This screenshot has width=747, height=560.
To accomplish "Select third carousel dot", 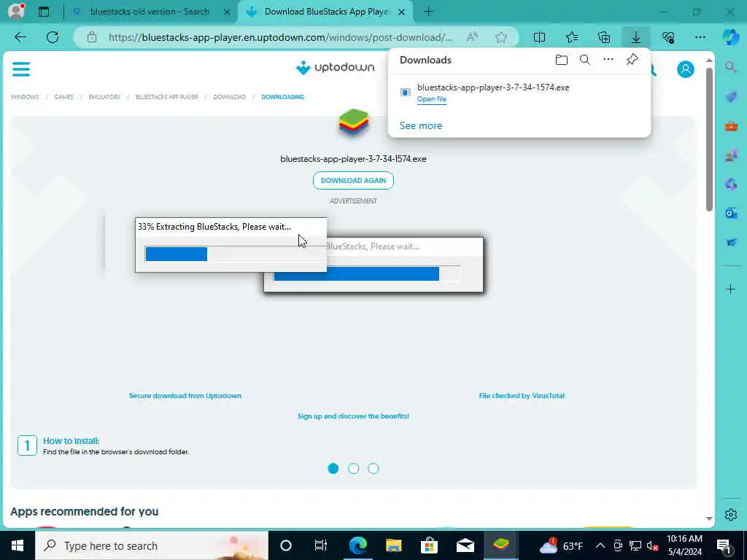I will (373, 469).
